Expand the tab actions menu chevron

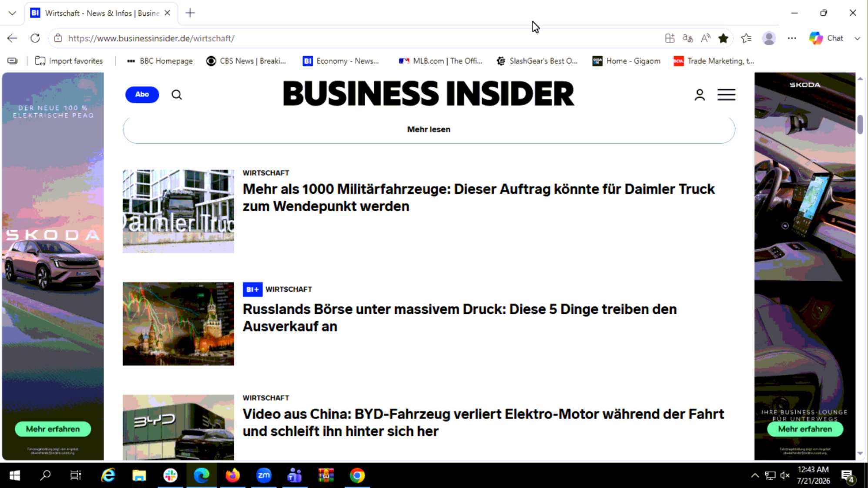point(12,13)
